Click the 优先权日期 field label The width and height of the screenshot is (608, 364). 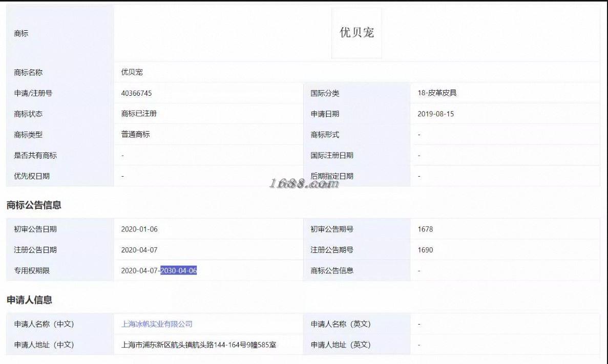coord(32,176)
